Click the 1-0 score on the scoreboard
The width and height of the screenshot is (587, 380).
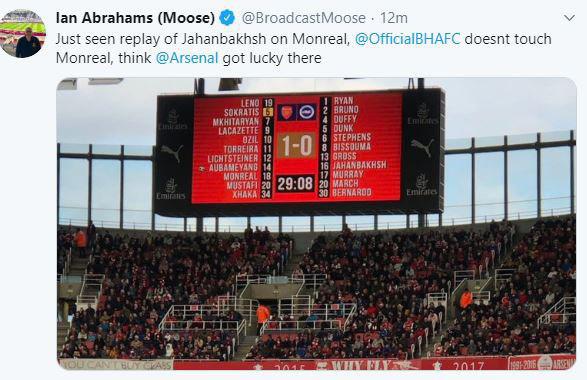(x=296, y=146)
